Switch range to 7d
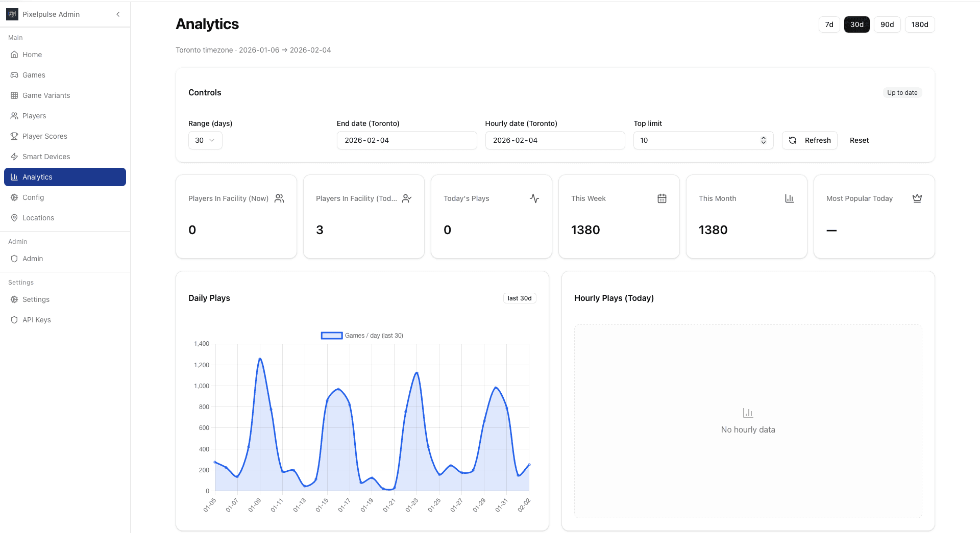The image size is (980, 533). (x=829, y=24)
